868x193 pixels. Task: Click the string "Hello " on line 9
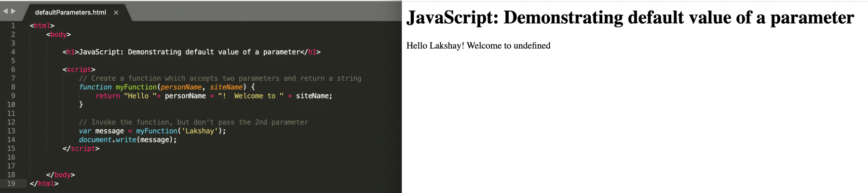click(x=140, y=96)
